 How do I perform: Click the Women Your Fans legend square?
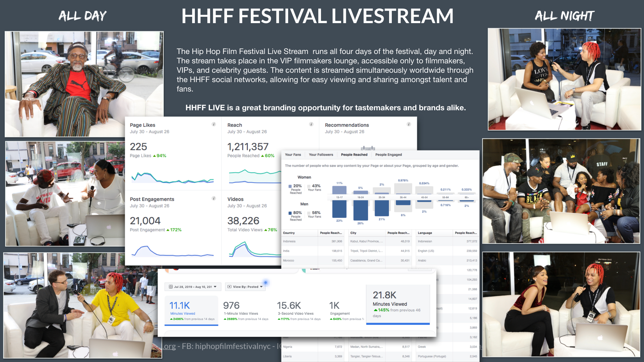(309, 186)
